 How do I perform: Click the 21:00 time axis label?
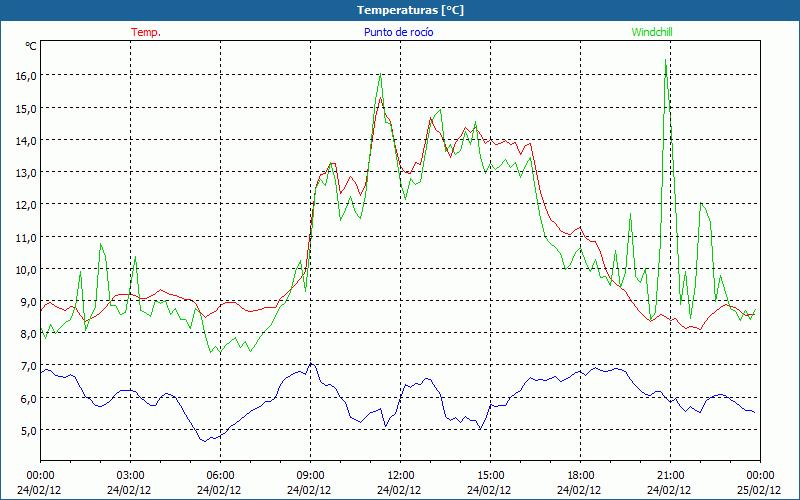pos(670,476)
